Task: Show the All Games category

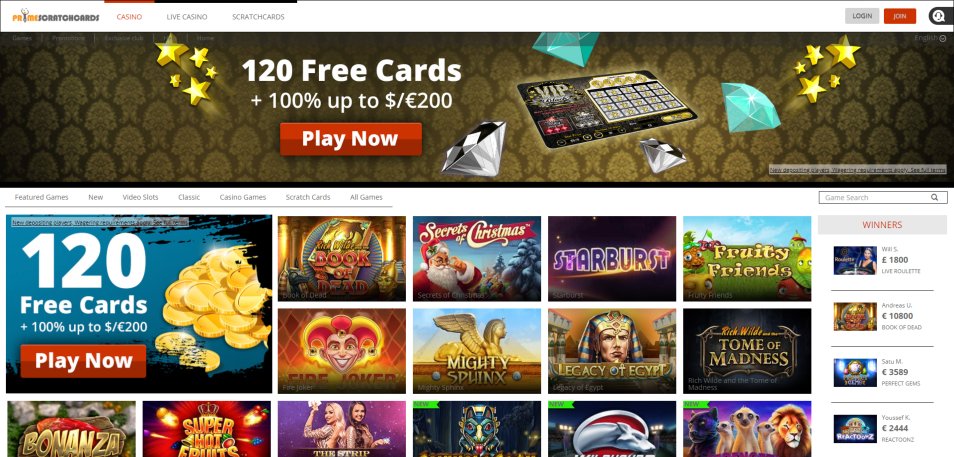Action: click(x=366, y=197)
